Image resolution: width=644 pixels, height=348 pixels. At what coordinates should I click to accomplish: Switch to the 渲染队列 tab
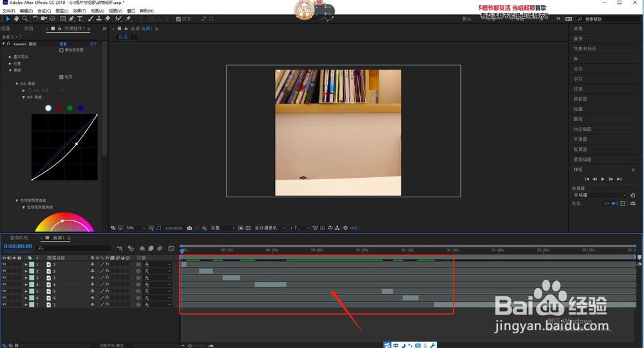click(x=19, y=238)
